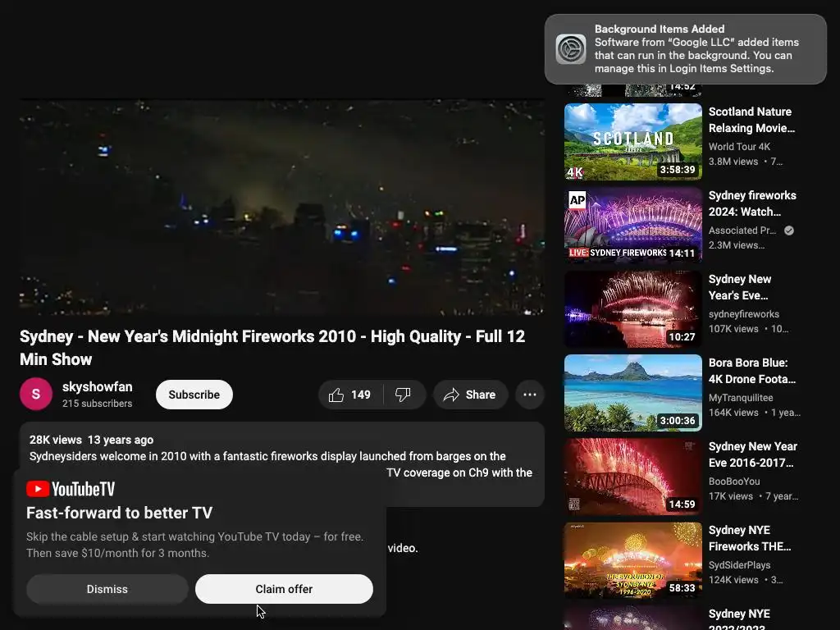840x630 pixels.
Task: Click the World Tour 4K channel name
Action: [739, 147]
